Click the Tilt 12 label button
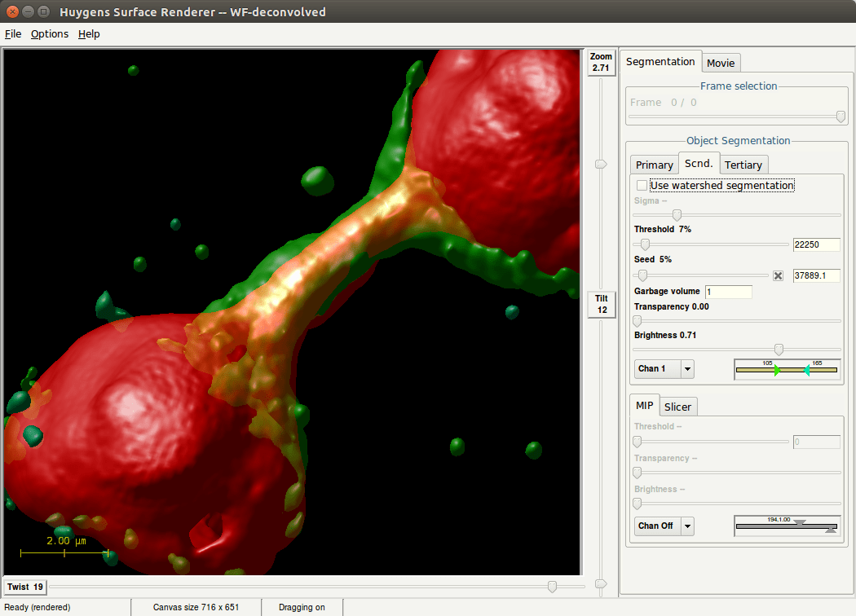This screenshot has height=616, width=856. tap(601, 304)
